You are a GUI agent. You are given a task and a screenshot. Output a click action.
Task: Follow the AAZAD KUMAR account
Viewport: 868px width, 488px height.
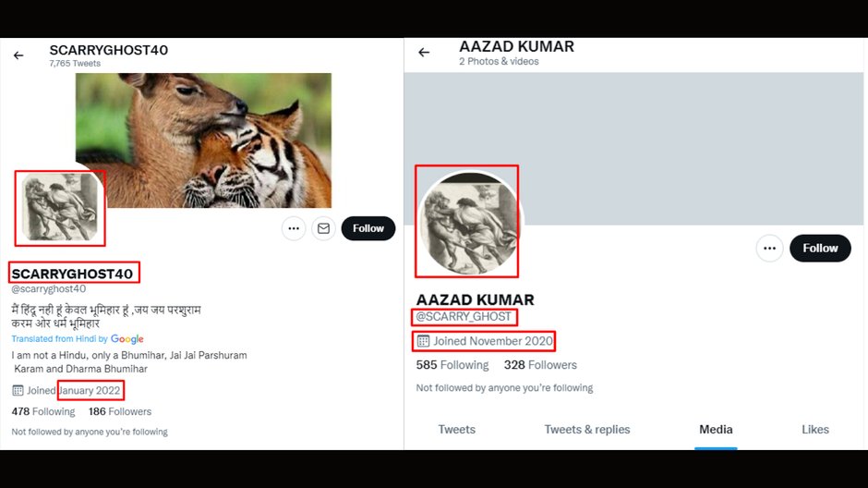[x=820, y=248]
